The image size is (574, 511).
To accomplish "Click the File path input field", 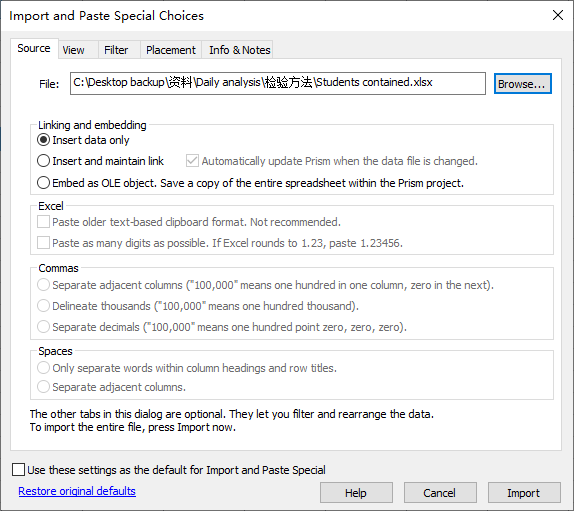I will [277, 83].
